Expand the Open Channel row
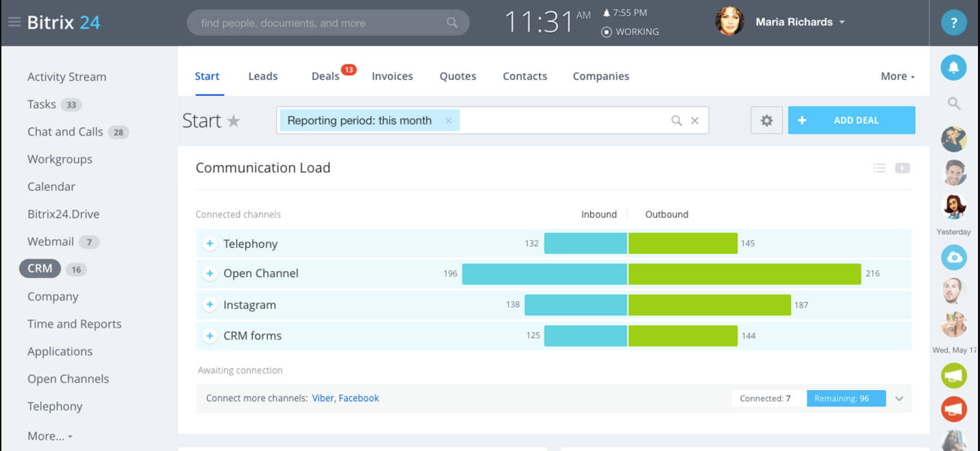Image resolution: width=980 pixels, height=451 pixels. coord(210,274)
